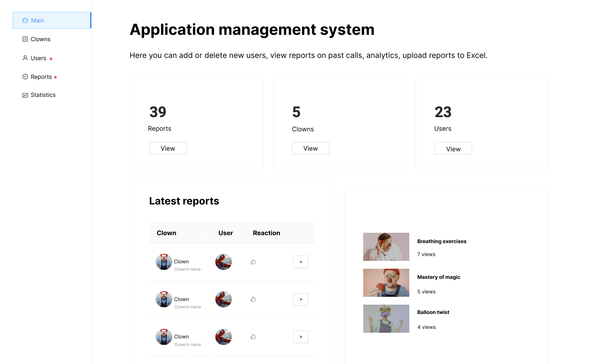Click thumbs-up reaction in third report row
The width and height of the screenshot is (595, 364).
click(x=253, y=336)
